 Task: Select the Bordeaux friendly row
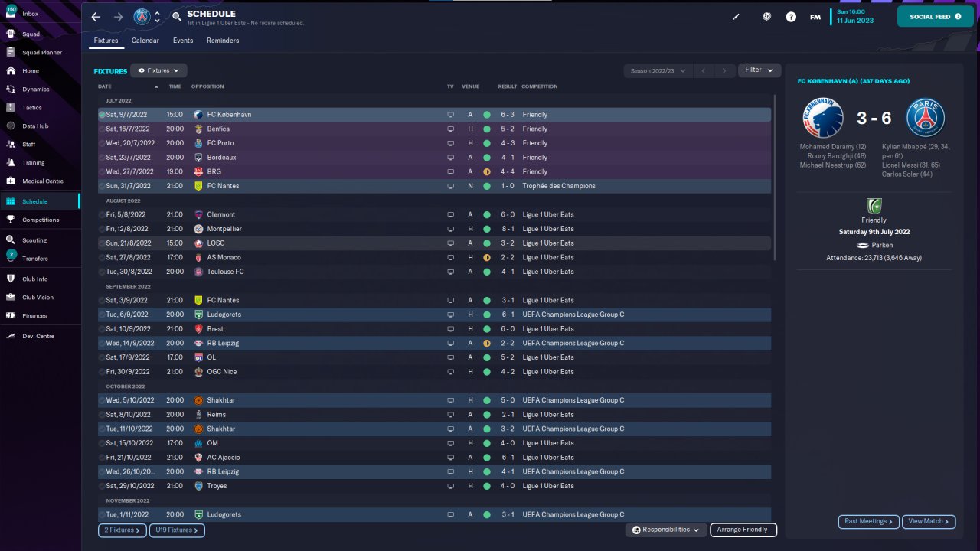(434, 158)
